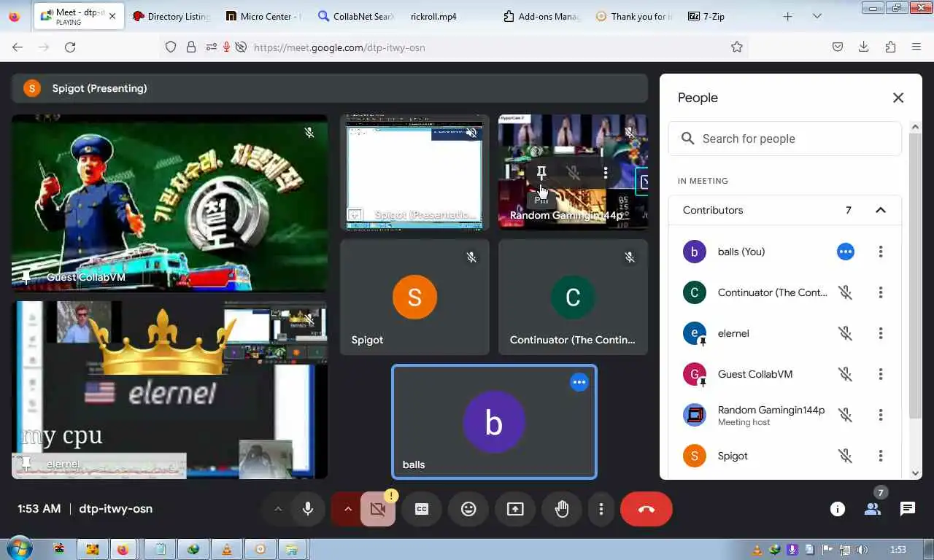Open more actions for Guest CollabVM
Screen dimensions: 934x560
tap(881, 374)
